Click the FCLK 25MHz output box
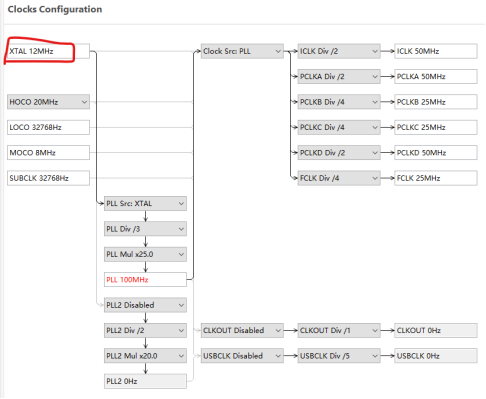Image resolution: width=486 pixels, height=399 pixels. [436, 178]
